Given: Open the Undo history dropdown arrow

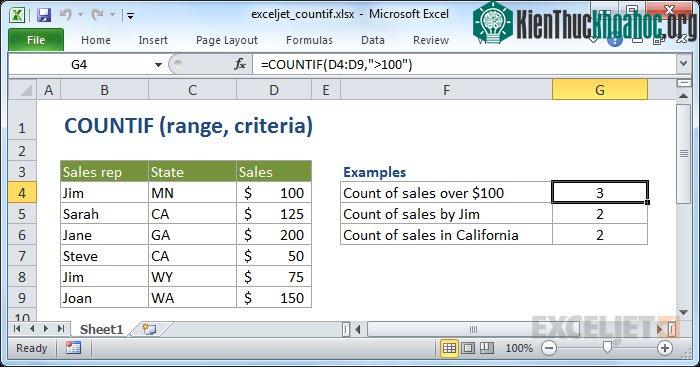Looking at the screenshot, I should (80, 16).
